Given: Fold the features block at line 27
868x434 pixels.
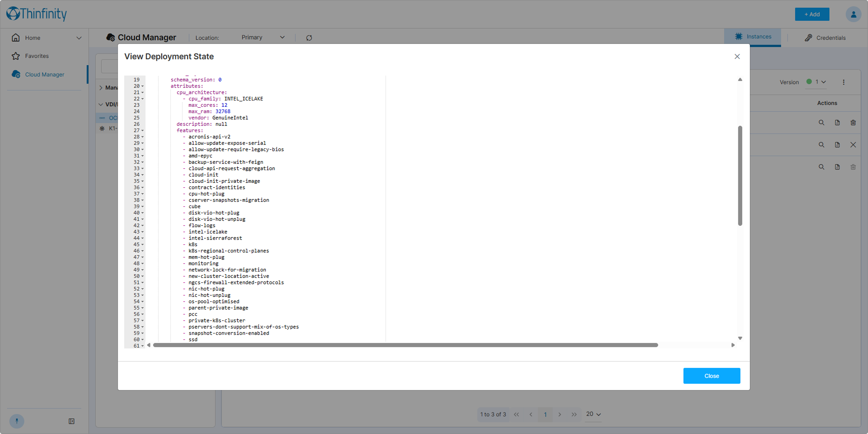Looking at the screenshot, I should tap(142, 130).
